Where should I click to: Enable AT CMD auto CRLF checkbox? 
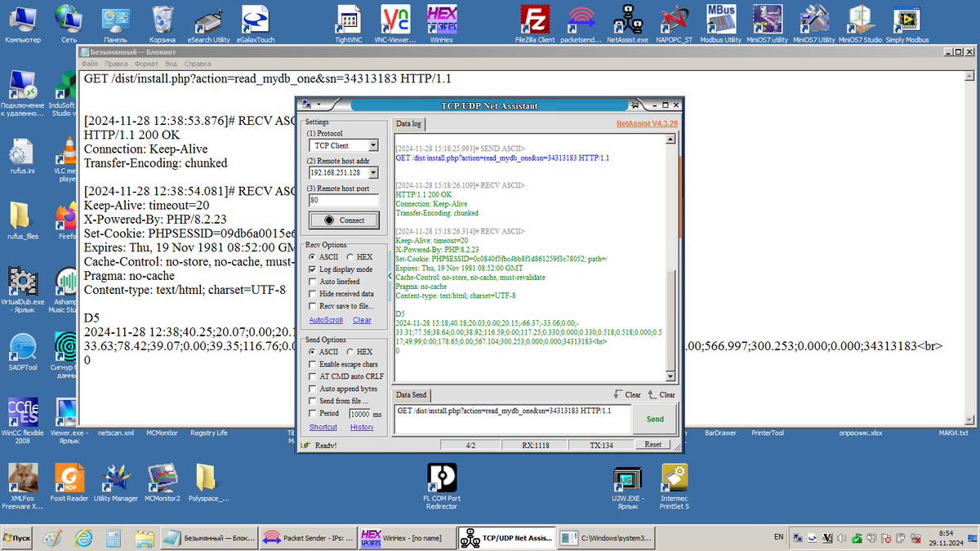pos(314,376)
